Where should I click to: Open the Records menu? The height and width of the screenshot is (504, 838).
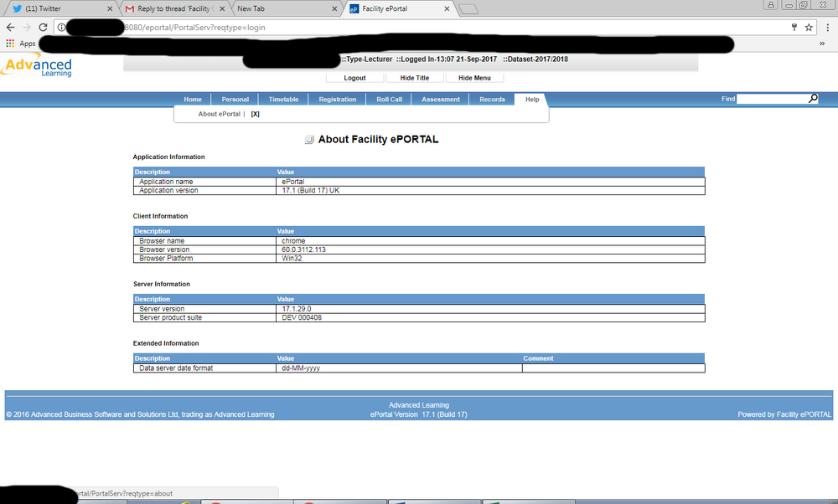[492, 100]
